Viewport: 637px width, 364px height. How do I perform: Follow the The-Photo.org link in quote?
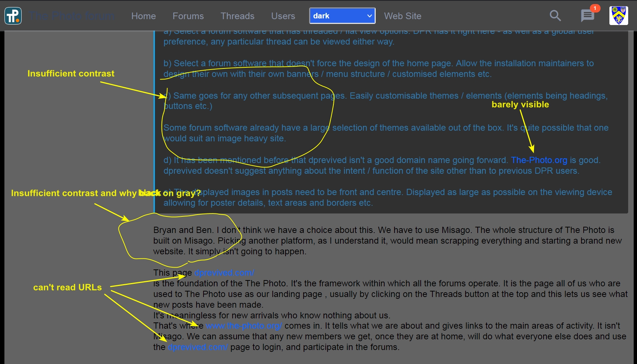coord(539,160)
